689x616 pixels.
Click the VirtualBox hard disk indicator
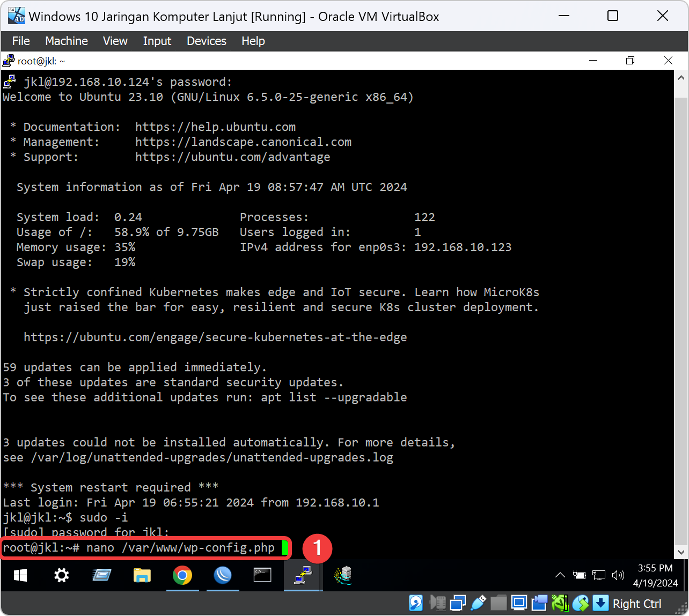416,603
